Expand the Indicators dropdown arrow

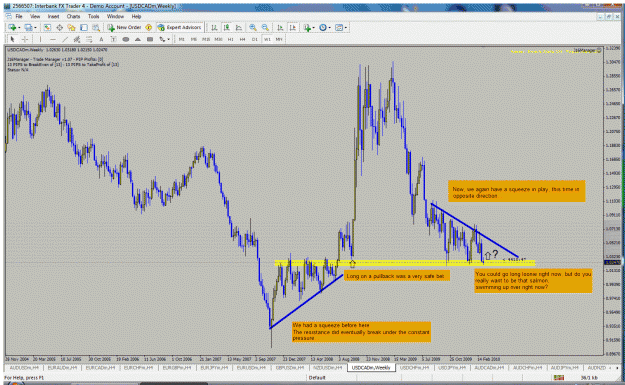pos(314,28)
